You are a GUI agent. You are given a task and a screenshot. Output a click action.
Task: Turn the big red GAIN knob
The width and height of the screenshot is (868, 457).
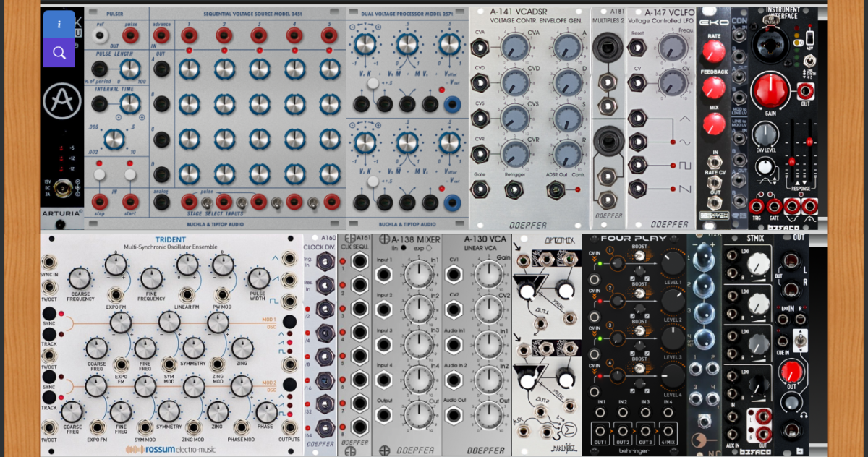pyautogui.click(x=770, y=91)
